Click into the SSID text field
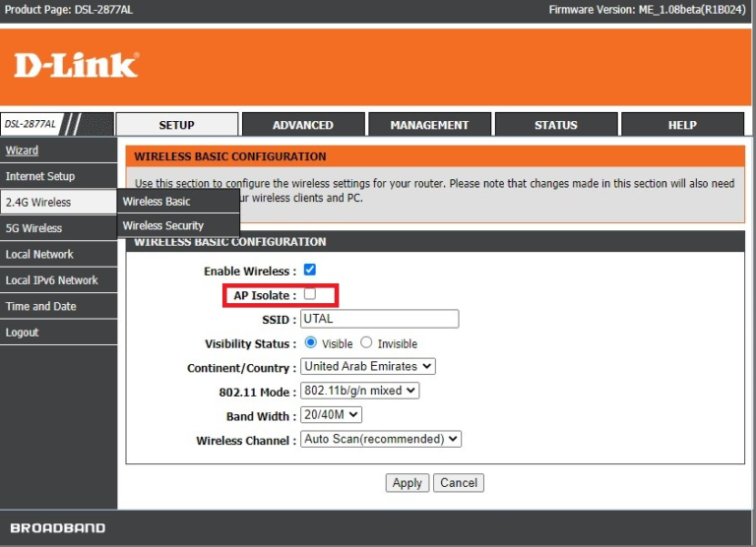This screenshot has width=756, height=547. pos(379,319)
